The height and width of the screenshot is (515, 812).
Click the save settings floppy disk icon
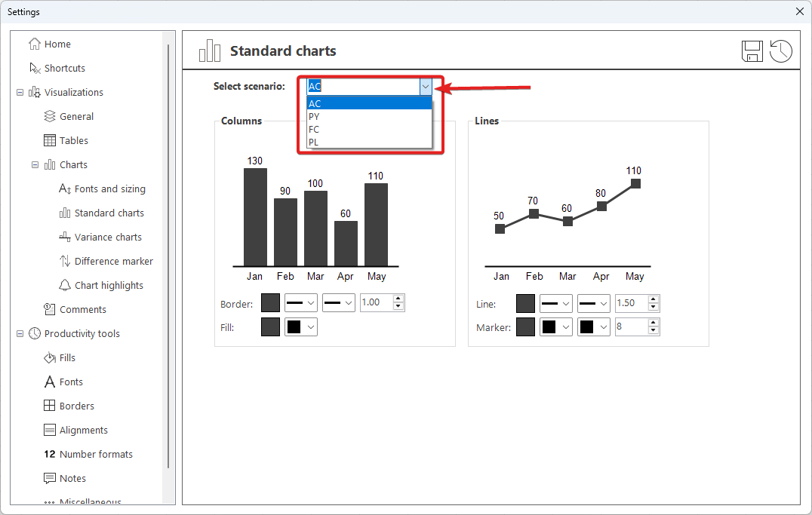[752, 51]
